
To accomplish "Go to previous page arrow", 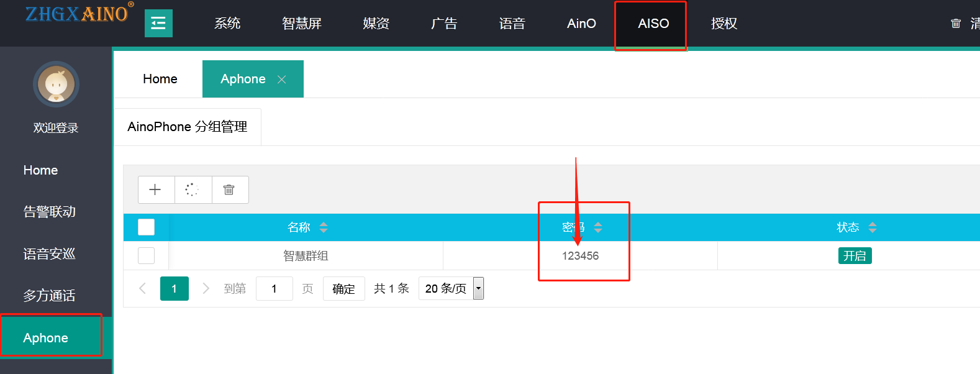I will (x=143, y=288).
